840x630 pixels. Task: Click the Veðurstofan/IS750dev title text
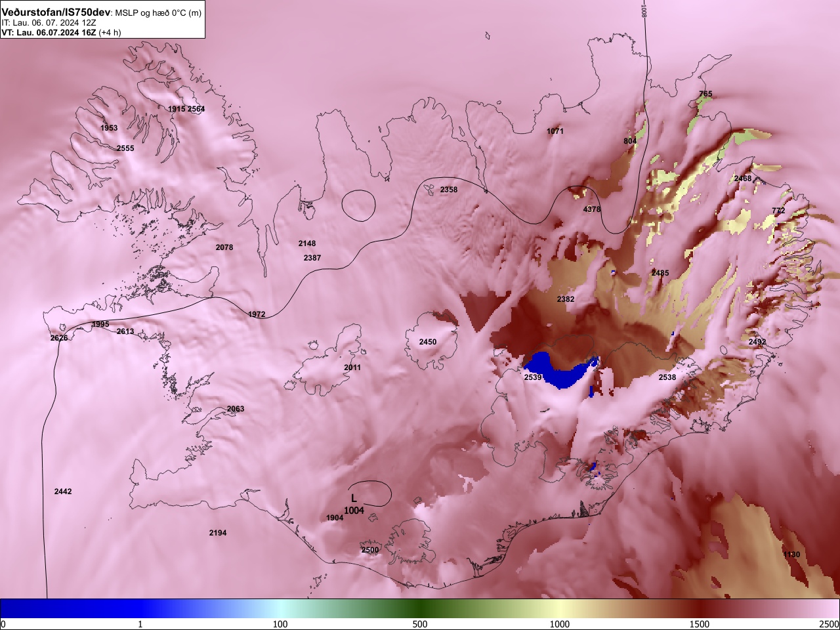(x=56, y=12)
